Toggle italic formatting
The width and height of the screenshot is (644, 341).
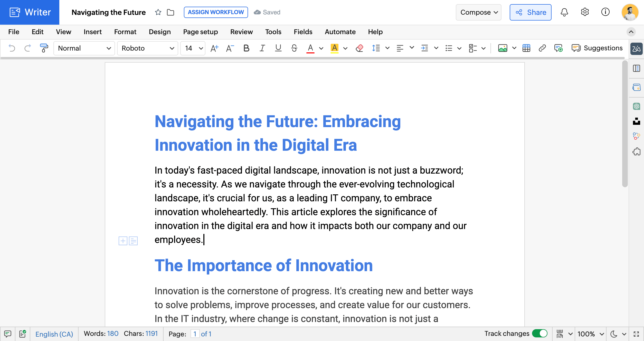[262, 48]
